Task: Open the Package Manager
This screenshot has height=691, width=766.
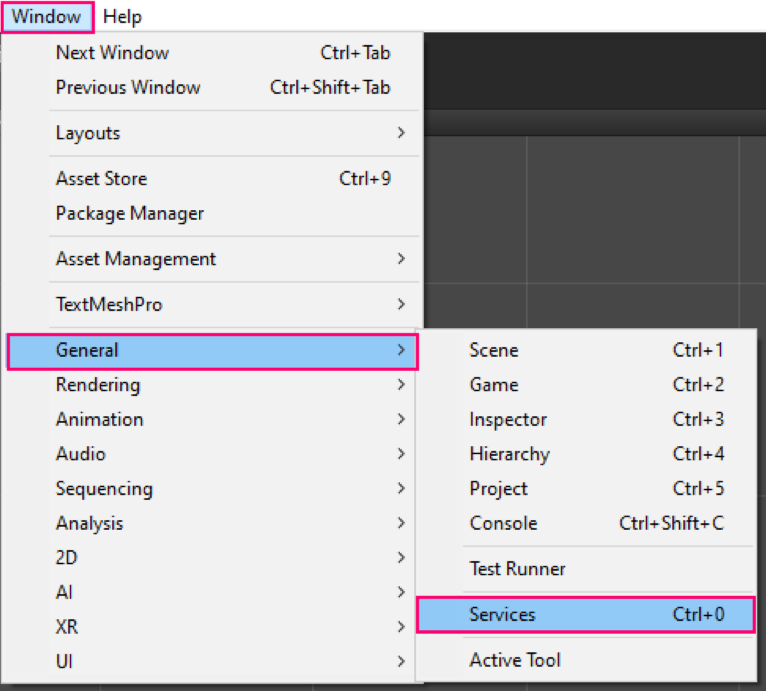Action: click(213, 214)
